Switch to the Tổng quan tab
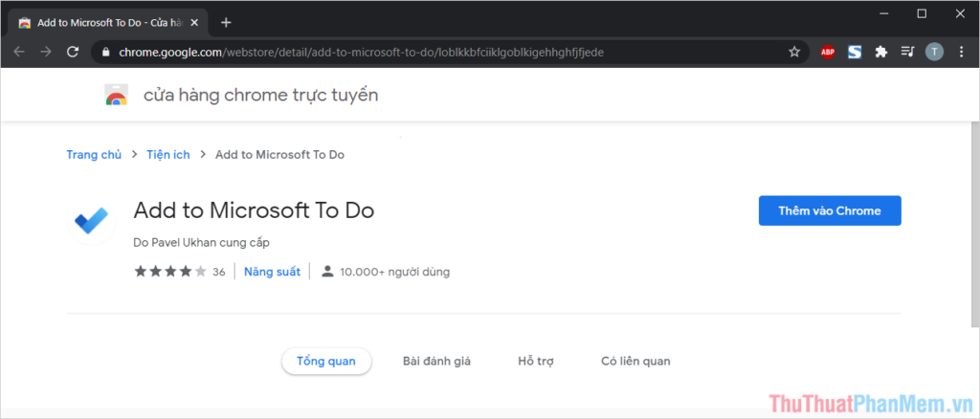The width and height of the screenshot is (980, 419). 326,361
